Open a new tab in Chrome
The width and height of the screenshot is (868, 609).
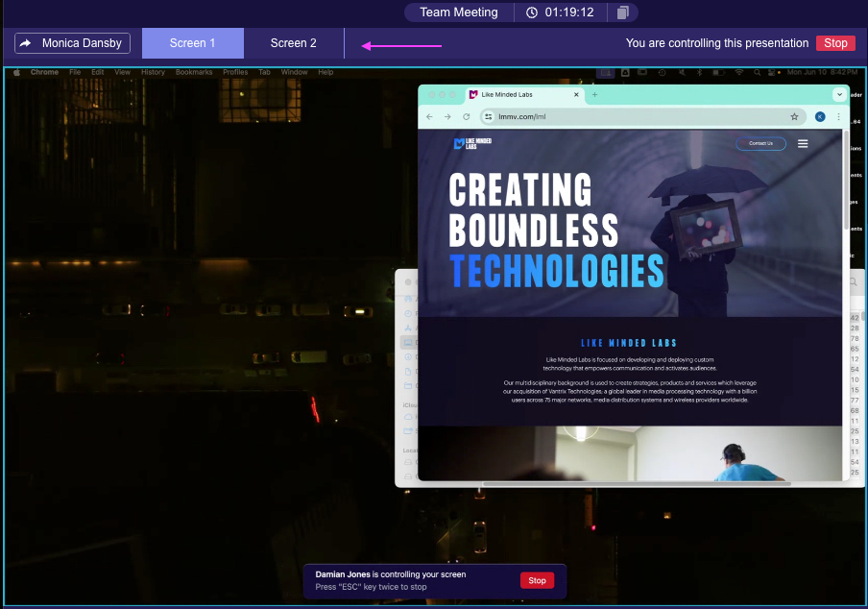(x=594, y=95)
